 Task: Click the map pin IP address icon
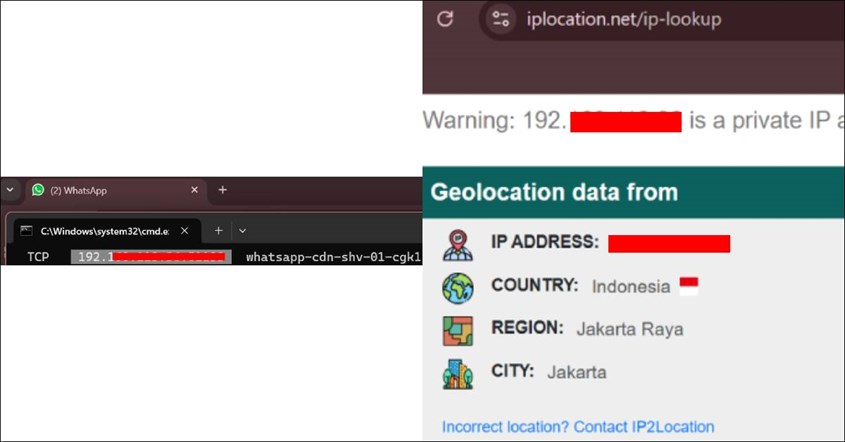click(458, 245)
